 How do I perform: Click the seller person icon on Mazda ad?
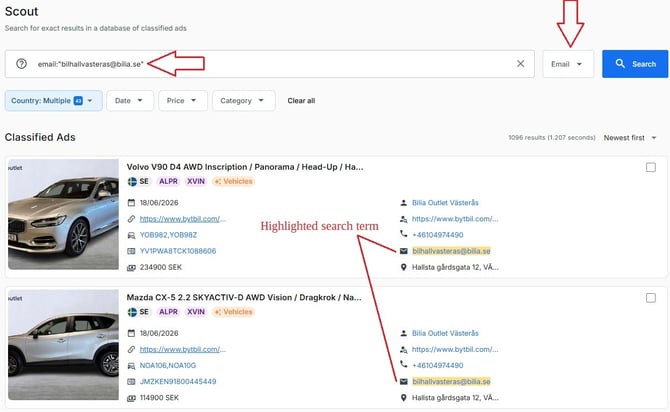pyautogui.click(x=403, y=333)
